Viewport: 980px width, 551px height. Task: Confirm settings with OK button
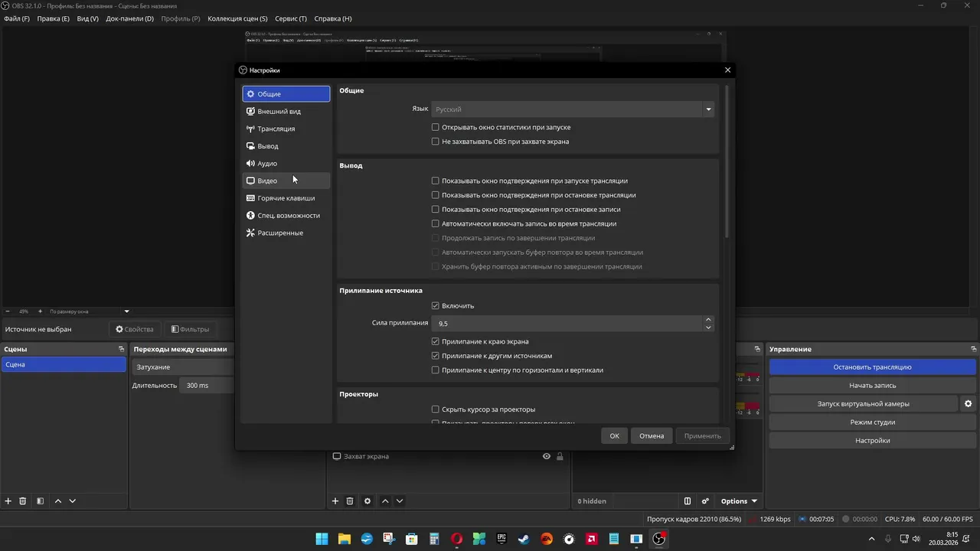[x=614, y=435]
